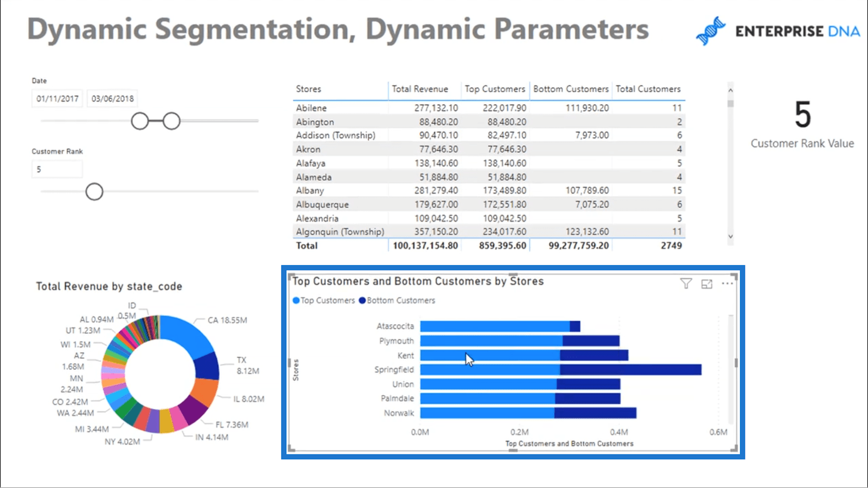Click the left handle of the Date slider

(140, 121)
